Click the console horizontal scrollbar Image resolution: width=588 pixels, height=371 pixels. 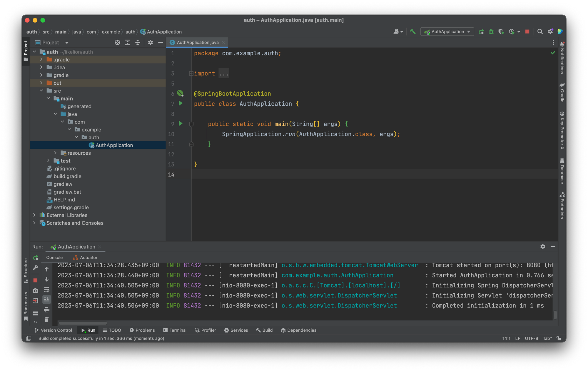tap(83, 323)
